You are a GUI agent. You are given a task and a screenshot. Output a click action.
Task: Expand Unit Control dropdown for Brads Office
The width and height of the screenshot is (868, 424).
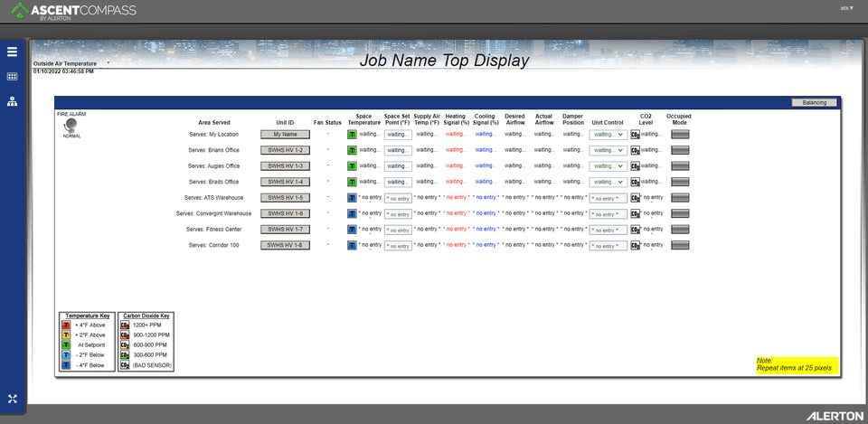pyautogui.click(x=609, y=182)
